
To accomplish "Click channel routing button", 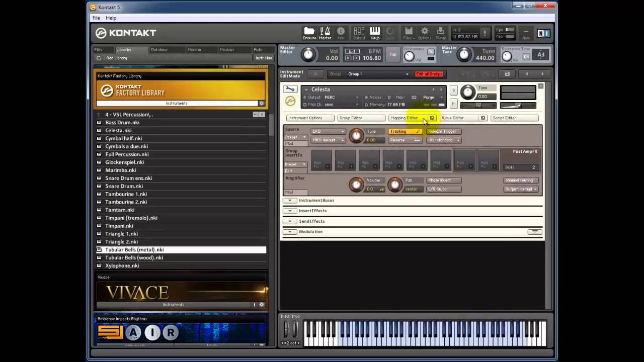I will tap(521, 180).
